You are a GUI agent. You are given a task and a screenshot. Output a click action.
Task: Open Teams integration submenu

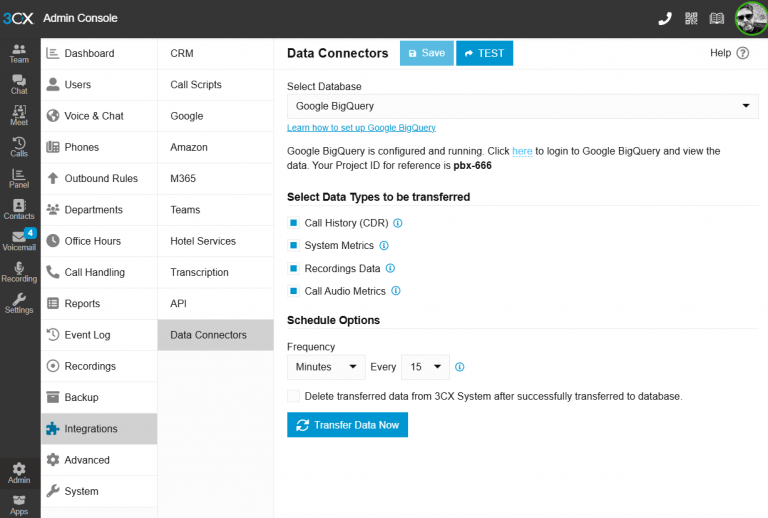click(216, 210)
